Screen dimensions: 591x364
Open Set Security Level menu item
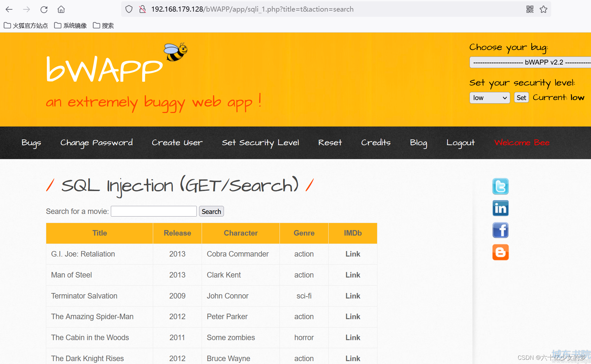coord(260,143)
